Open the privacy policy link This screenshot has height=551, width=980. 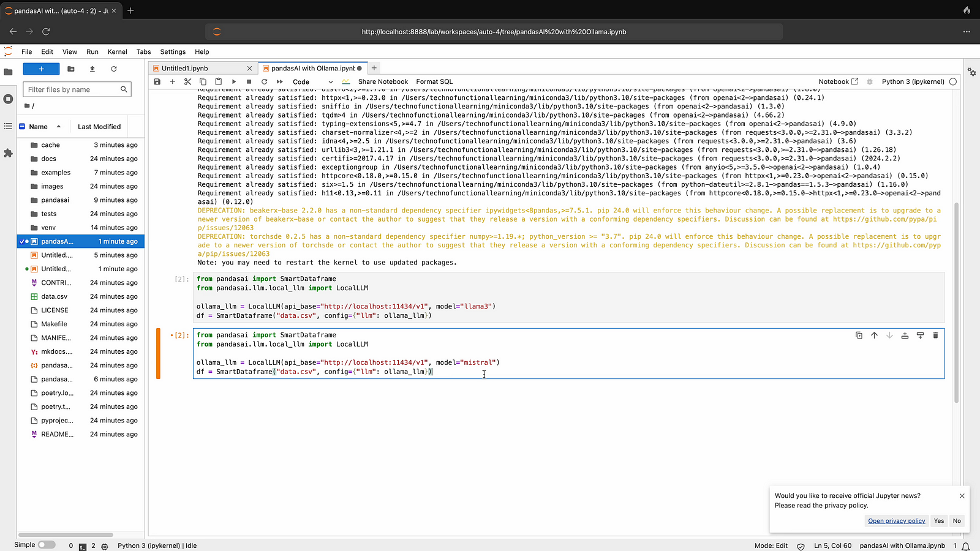[x=896, y=521]
